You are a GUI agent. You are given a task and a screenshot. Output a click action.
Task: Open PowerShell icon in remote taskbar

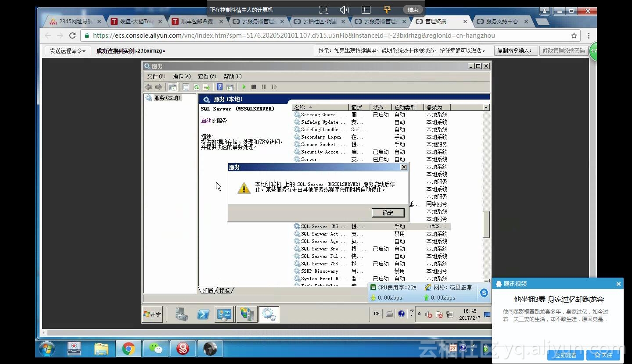click(203, 314)
